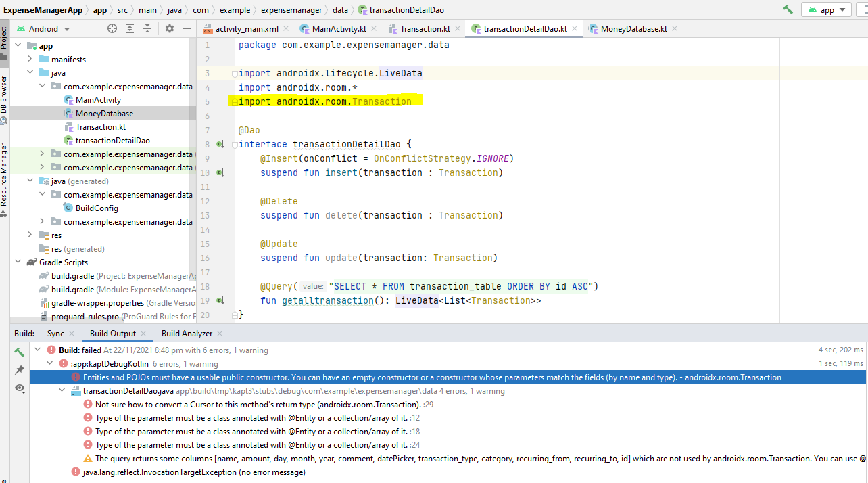
Task: Open the DB Browser side tool window
Action: [4, 99]
